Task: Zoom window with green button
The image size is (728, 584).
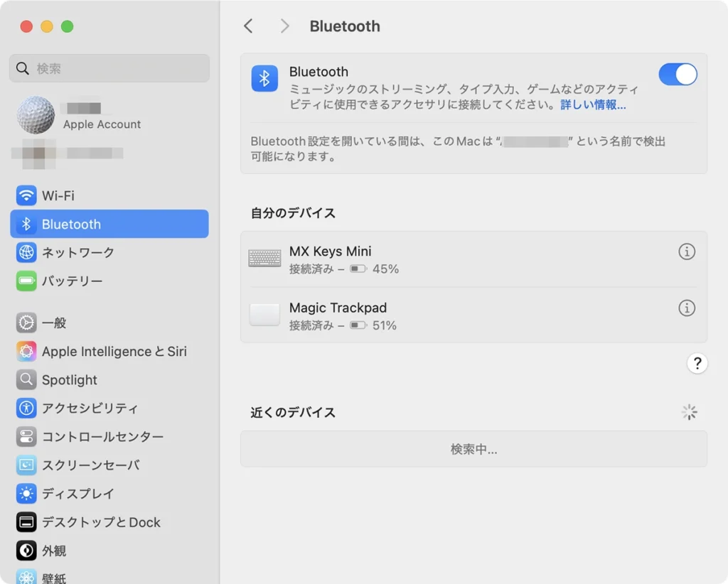Action: click(x=68, y=26)
